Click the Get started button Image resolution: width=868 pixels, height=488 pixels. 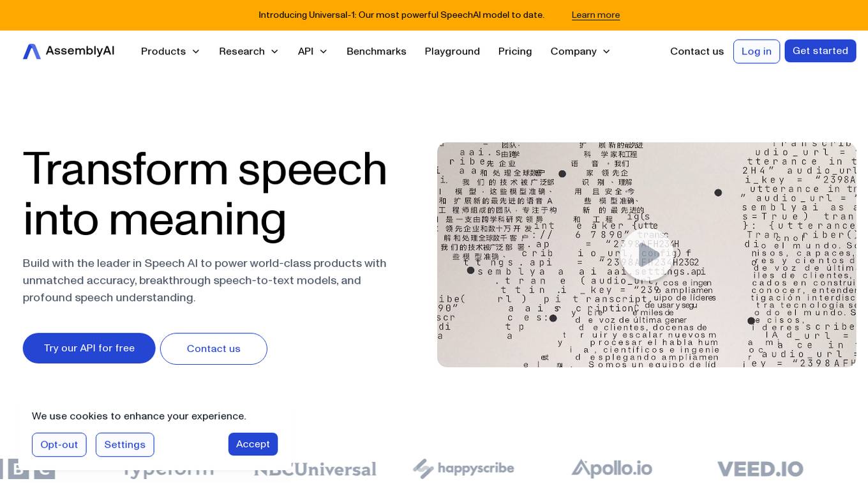pyautogui.click(x=820, y=50)
